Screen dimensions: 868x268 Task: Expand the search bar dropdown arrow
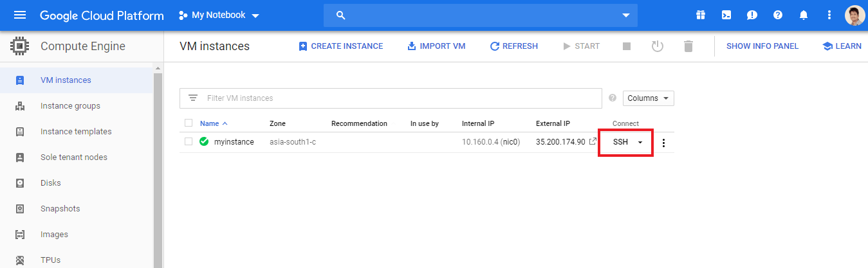(625, 15)
